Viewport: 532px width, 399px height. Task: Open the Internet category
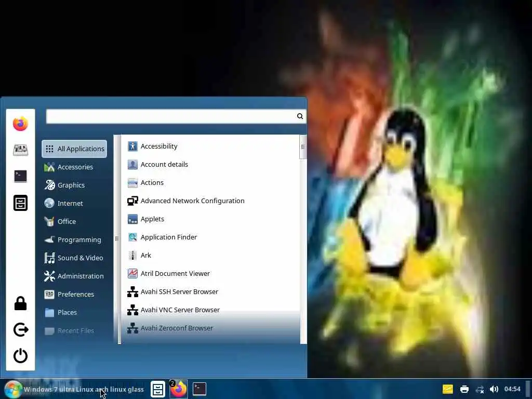click(74, 203)
